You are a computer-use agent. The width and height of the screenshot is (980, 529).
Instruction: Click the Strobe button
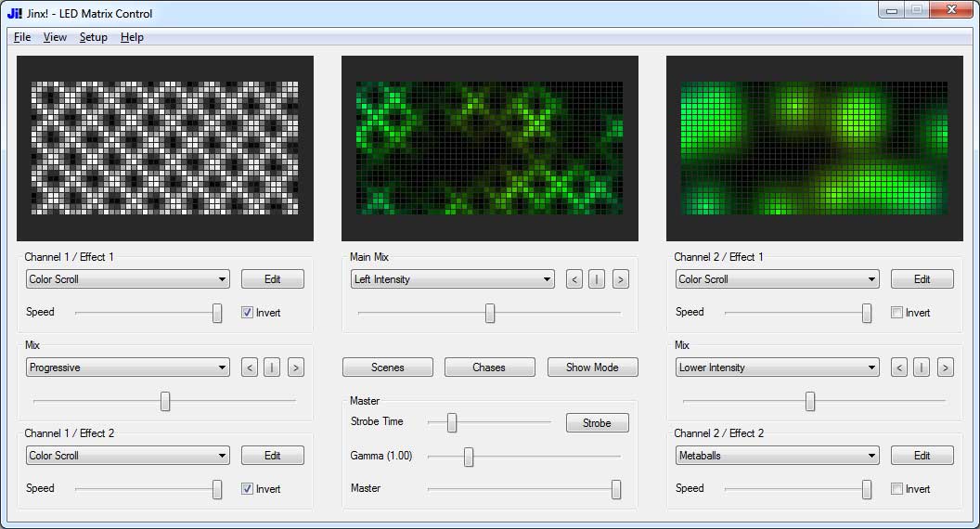[597, 423]
